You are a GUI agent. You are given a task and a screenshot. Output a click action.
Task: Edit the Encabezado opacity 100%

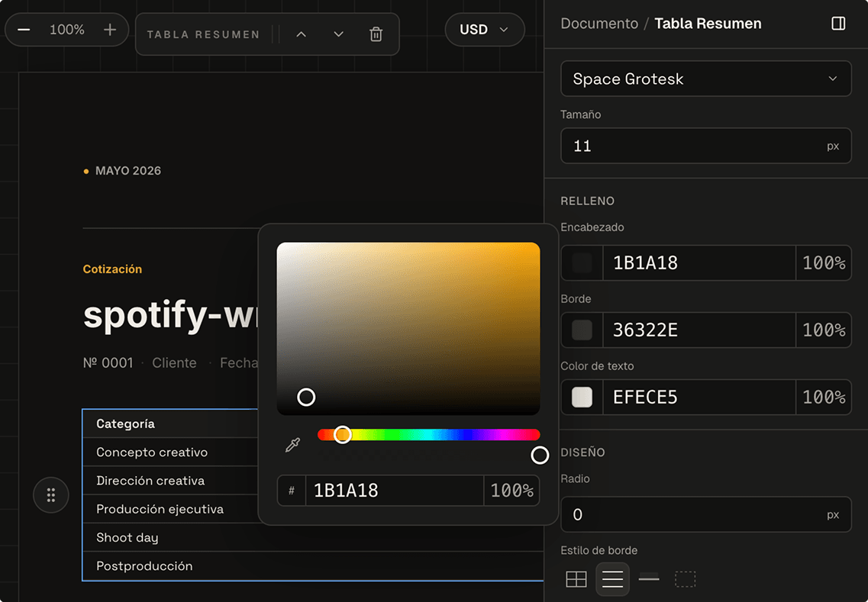[824, 262]
